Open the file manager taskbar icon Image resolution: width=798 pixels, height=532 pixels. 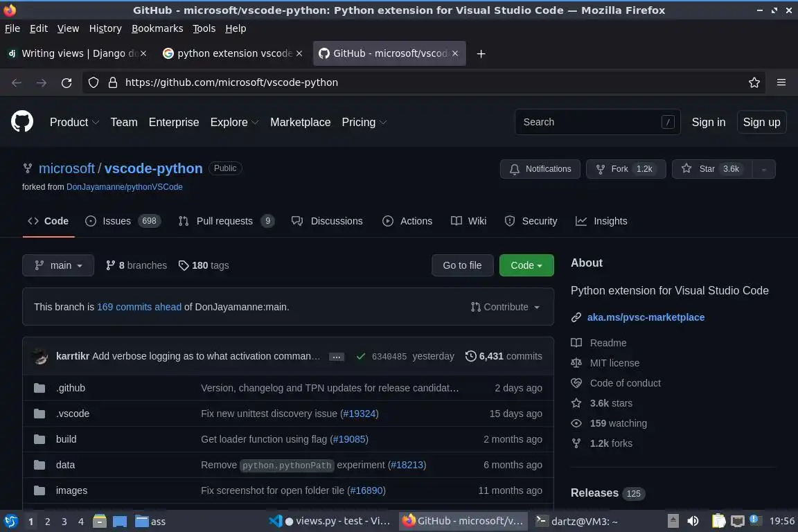[100, 521]
